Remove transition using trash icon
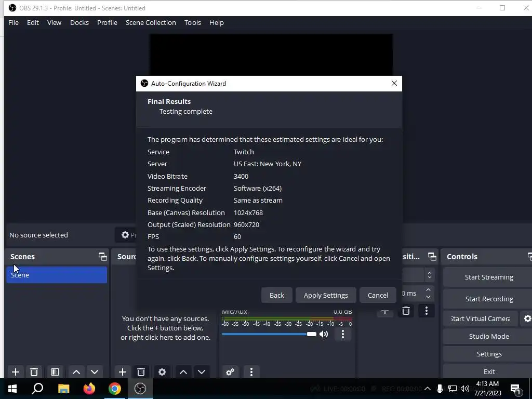This screenshot has width=532, height=399. [406, 311]
